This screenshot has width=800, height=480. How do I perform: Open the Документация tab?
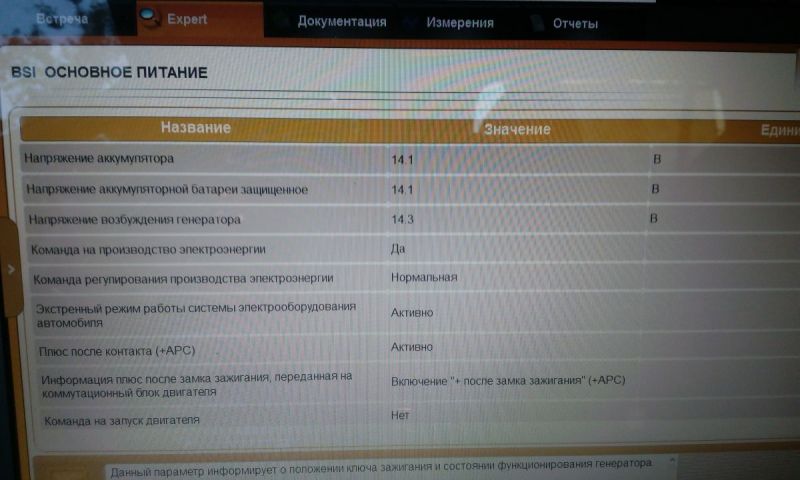pos(341,22)
